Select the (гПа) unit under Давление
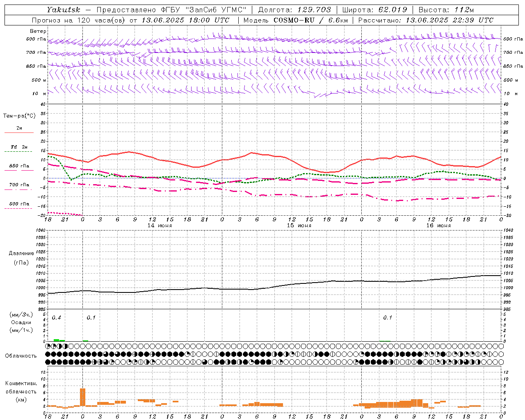The height and width of the screenshot is (420, 525). tap(21, 263)
